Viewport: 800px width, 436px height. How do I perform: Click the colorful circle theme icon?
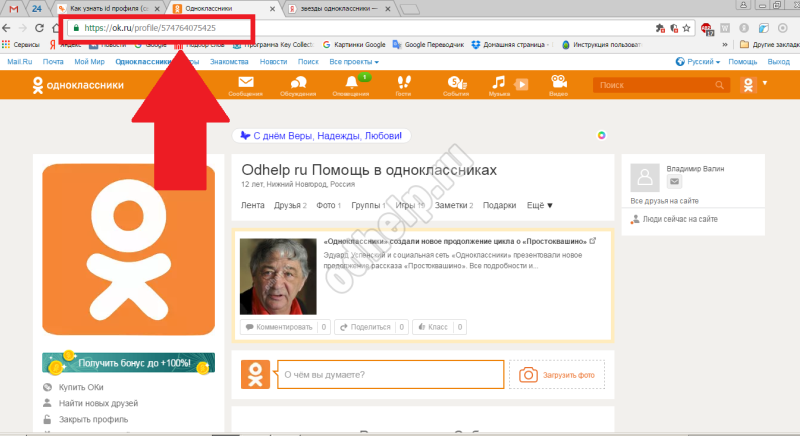coord(602,135)
